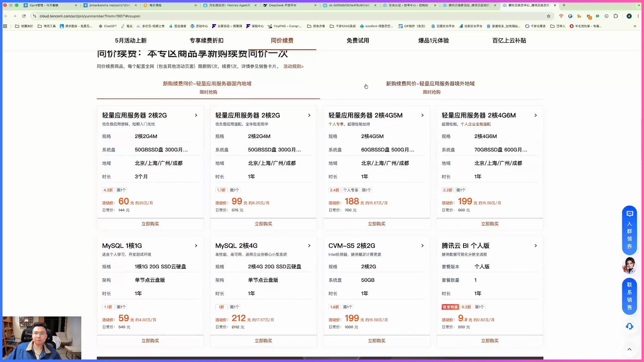Expand the 轻量应用服务器 2核4G6M card arrow
The width and height of the screenshot is (644, 362).
536,115
